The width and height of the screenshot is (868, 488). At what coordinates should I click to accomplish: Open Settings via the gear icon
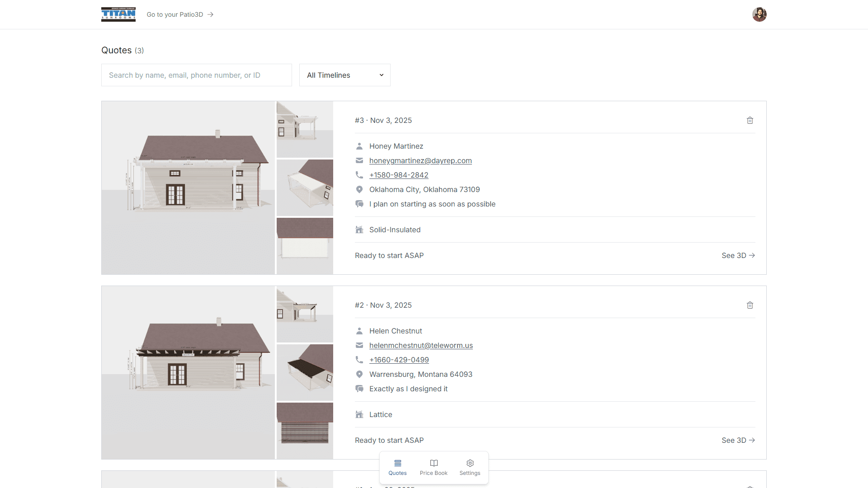(x=470, y=467)
